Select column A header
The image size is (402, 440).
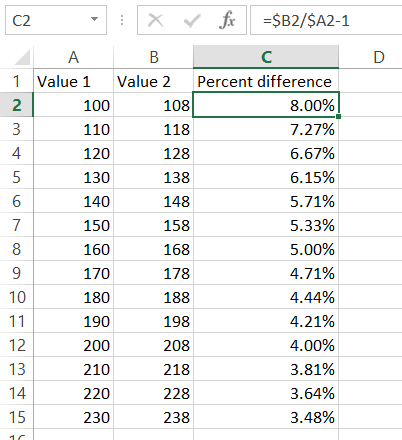point(73,57)
